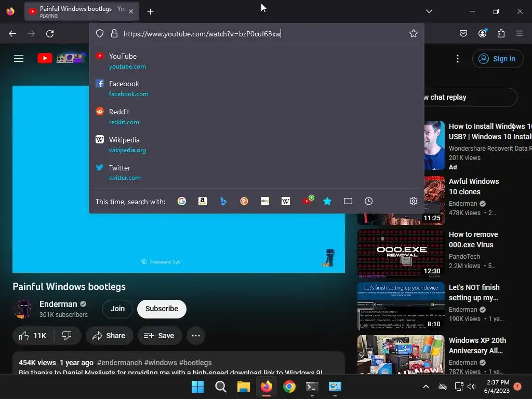Viewport: 532px width, 399px height.
Task: Open search settings gear icon
Action: pos(413,201)
